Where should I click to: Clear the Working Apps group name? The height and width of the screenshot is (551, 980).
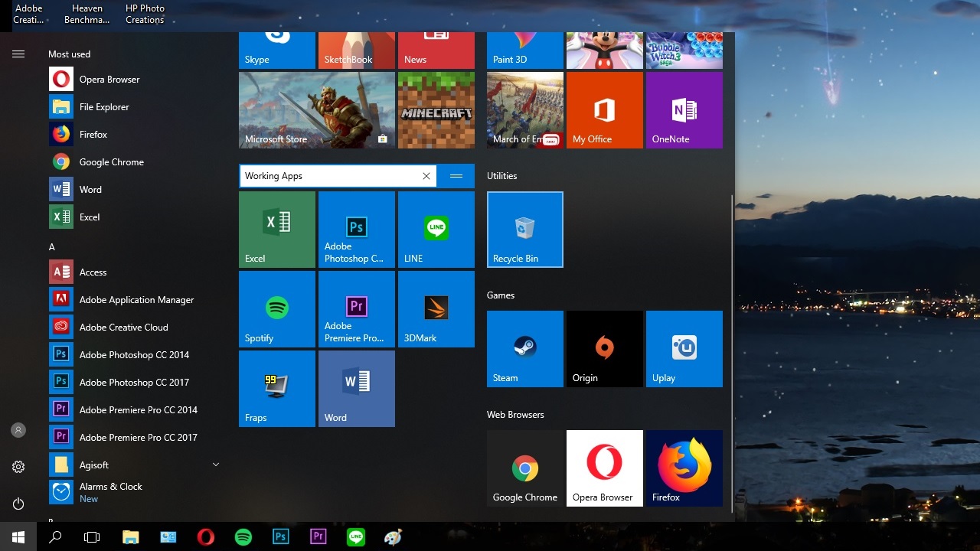(426, 176)
